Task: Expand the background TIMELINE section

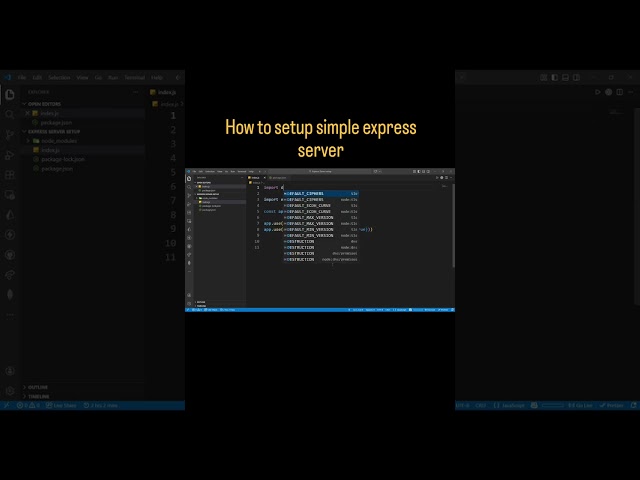Action: [39, 396]
